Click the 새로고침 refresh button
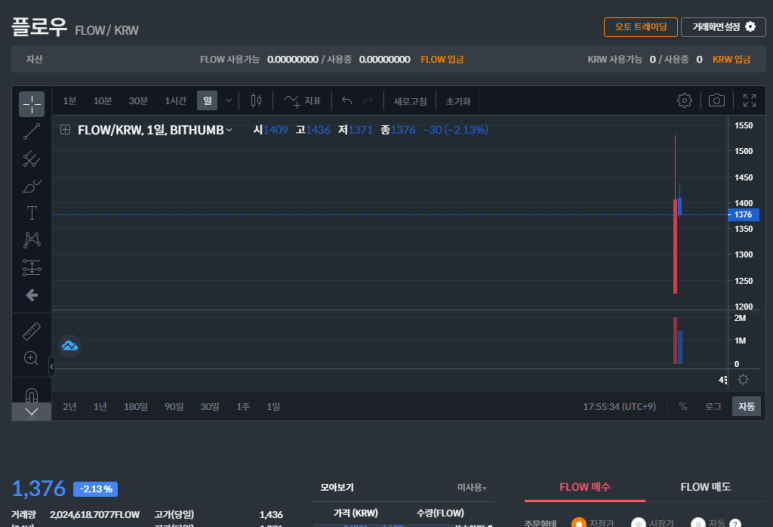Viewport: 773px width, 527px height. tap(410, 101)
